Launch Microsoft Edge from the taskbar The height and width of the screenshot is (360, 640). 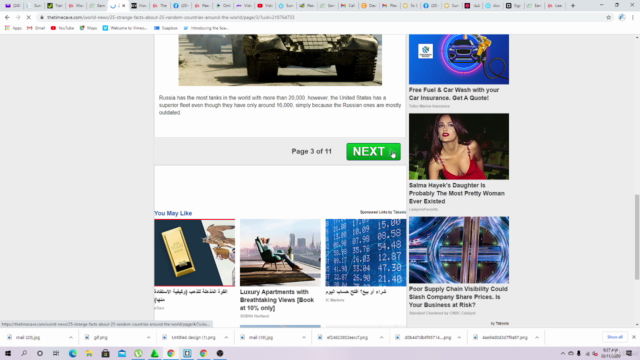73,353
